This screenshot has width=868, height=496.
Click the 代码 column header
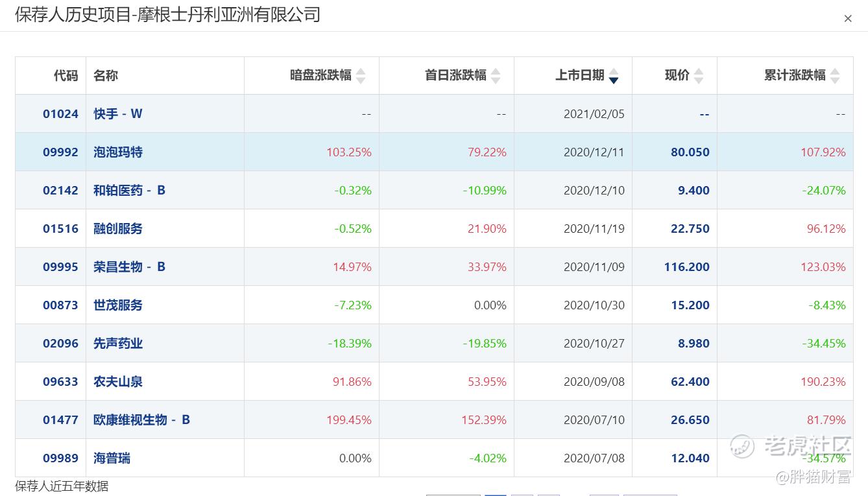point(66,76)
